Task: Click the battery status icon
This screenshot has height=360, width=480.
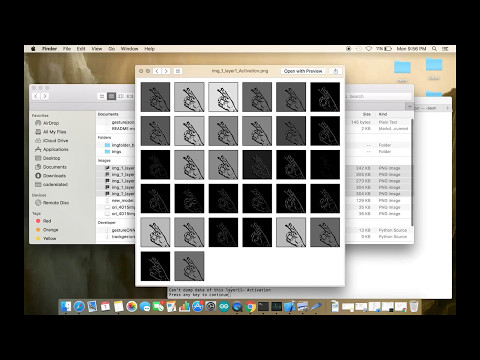Action: 388,49
